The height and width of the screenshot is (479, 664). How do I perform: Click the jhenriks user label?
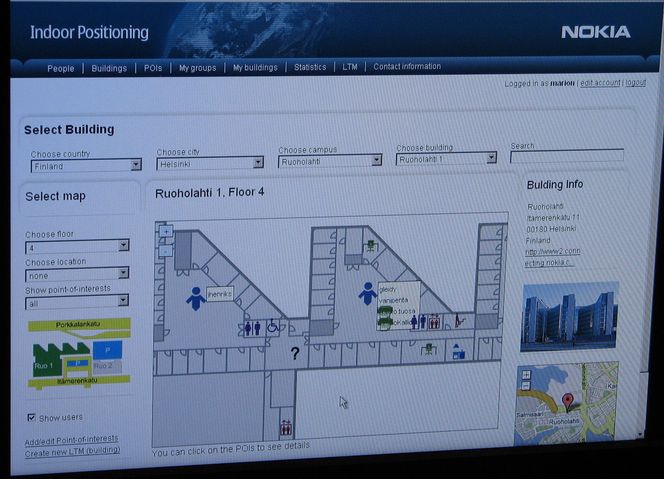(x=220, y=293)
